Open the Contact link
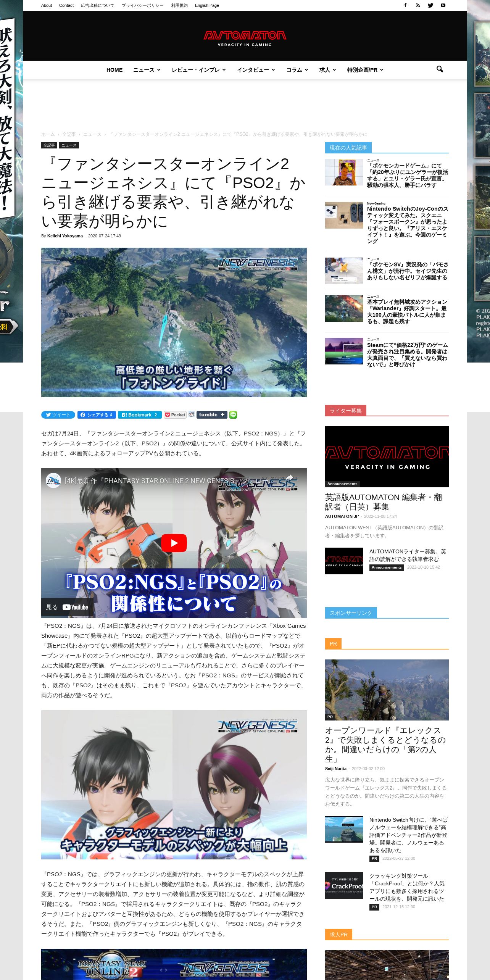This screenshot has width=490, height=980. (66, 5)
